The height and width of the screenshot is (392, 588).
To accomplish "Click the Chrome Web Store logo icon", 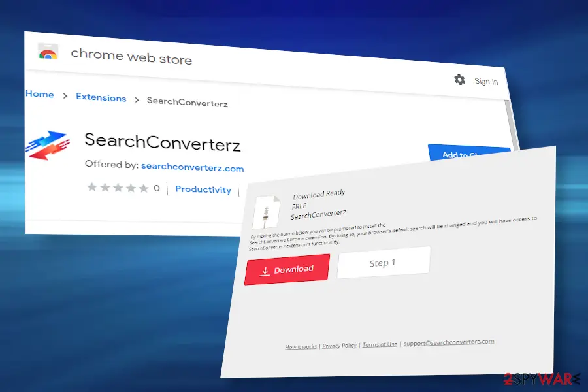I will [x=48, y=52].
